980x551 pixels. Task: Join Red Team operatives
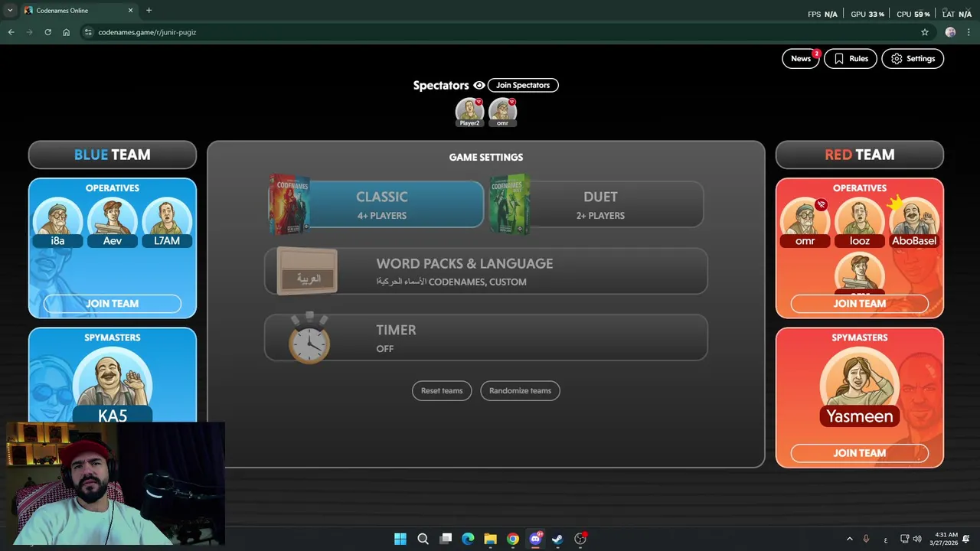click(x=860, y=304)
